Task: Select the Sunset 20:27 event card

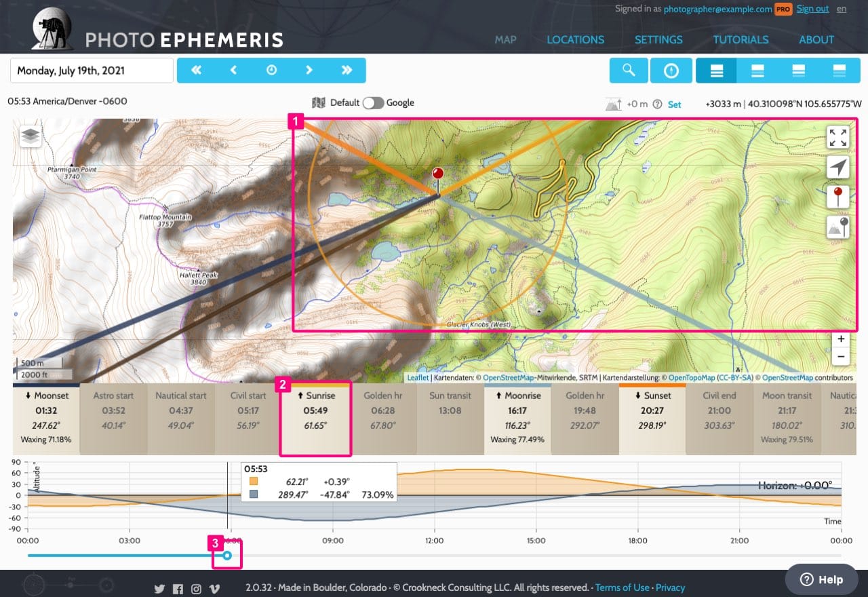Action: pos(652,419)
